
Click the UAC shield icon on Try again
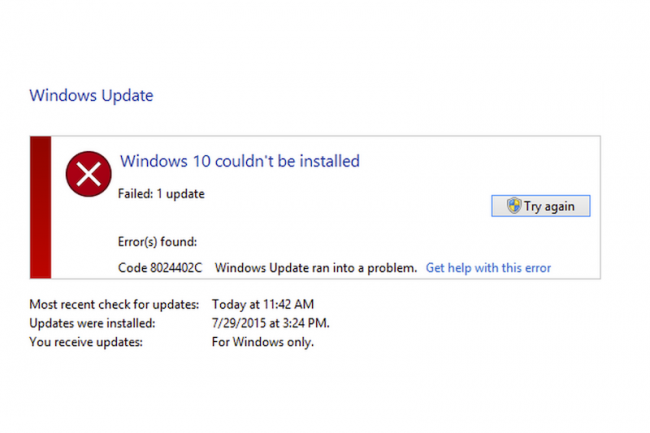tap(514, 206)
